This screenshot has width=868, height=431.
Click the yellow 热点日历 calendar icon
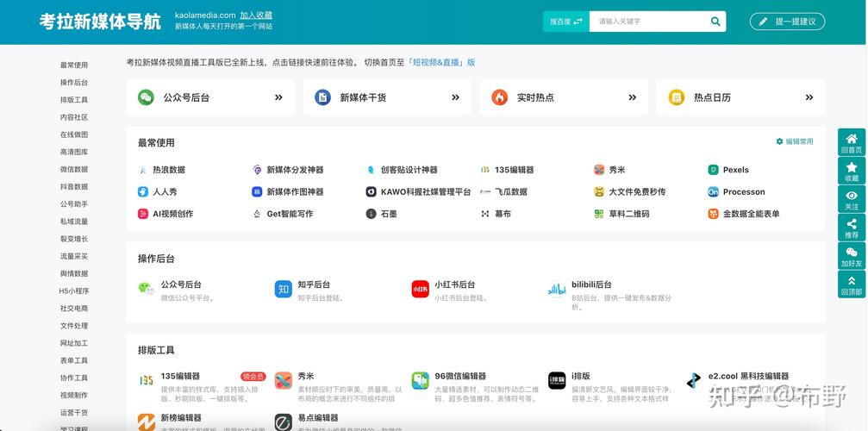(677, 97)
